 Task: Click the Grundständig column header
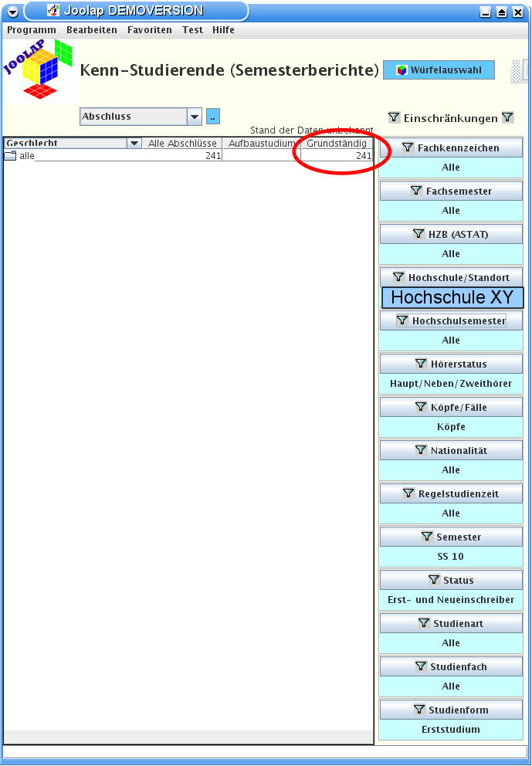coord(336,144)
